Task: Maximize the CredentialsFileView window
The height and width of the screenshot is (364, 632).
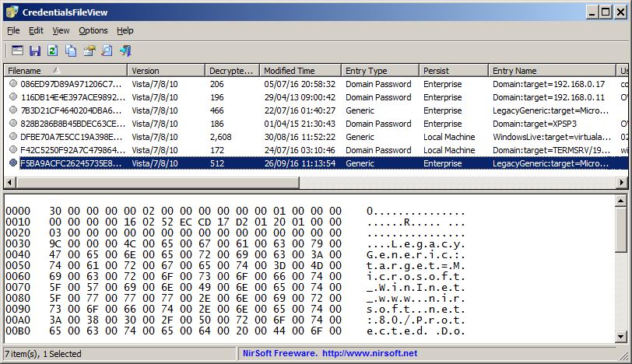Action: [x=606, y=12]
